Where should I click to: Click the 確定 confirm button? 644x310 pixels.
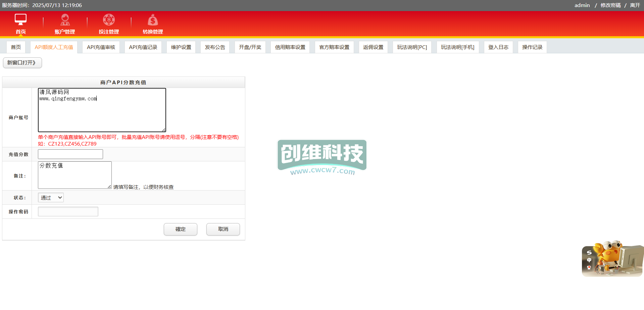point(181,229)
